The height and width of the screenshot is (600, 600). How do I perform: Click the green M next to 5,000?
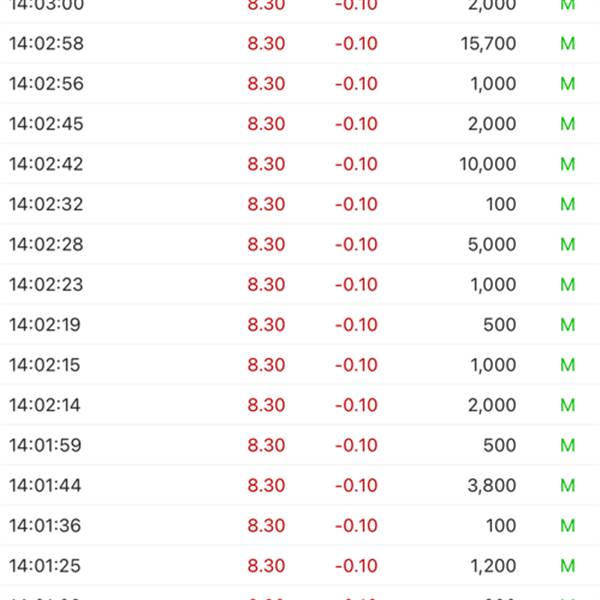[567, 245]
